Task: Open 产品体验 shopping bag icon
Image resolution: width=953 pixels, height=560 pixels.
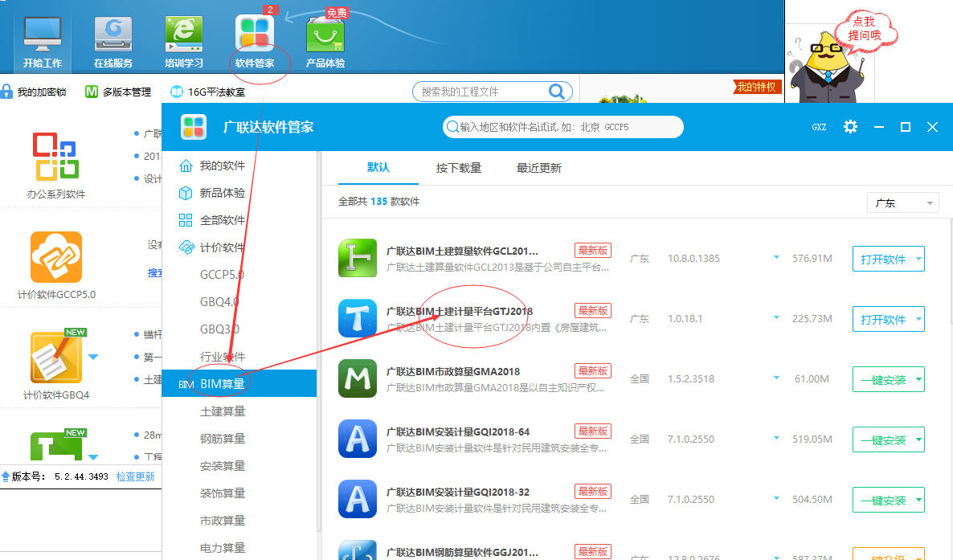Action: pyautogui.click(x=325, y=35)
